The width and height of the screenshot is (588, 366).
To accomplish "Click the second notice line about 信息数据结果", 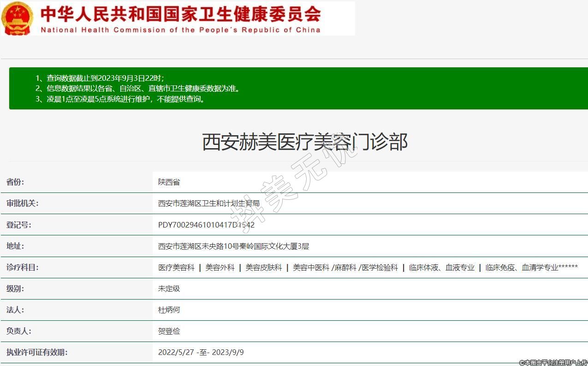I will coord(137,88).
